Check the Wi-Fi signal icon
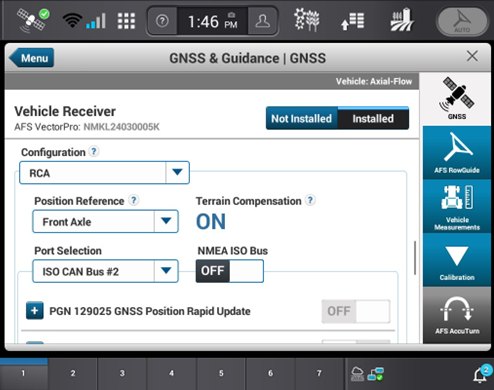Viewport: 494px width, 390px height. coord(72,21)
